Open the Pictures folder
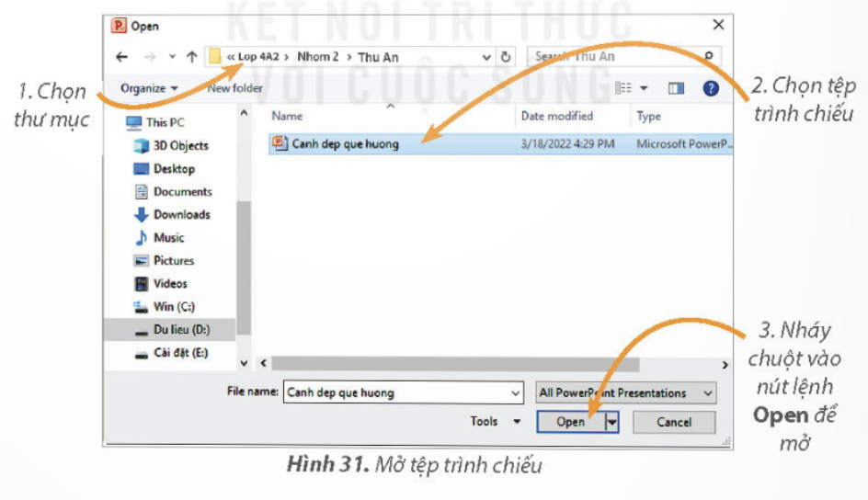The width and height of the screenshot is (868, 500). coord(174,260)
